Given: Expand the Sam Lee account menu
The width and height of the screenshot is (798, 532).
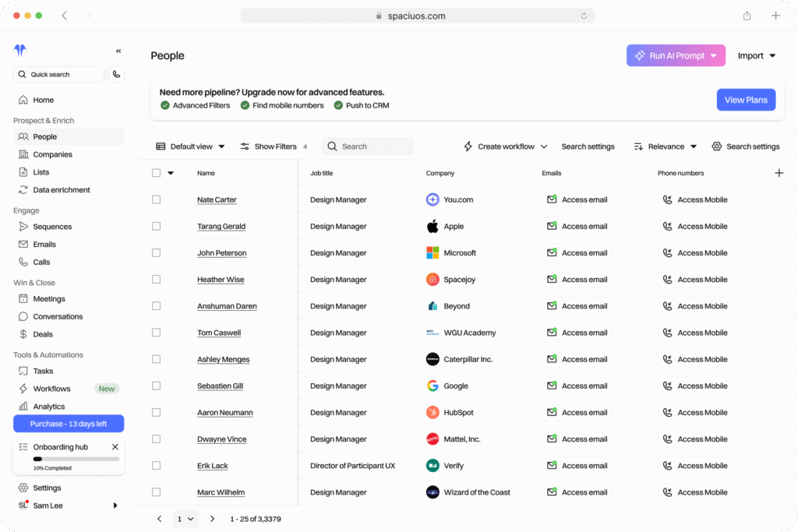Looking at the screenshot, I should click(115, 505).
